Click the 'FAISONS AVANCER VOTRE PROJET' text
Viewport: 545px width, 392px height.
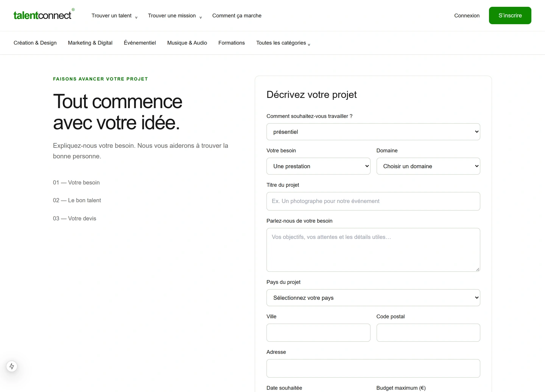[x=100, y=79]
